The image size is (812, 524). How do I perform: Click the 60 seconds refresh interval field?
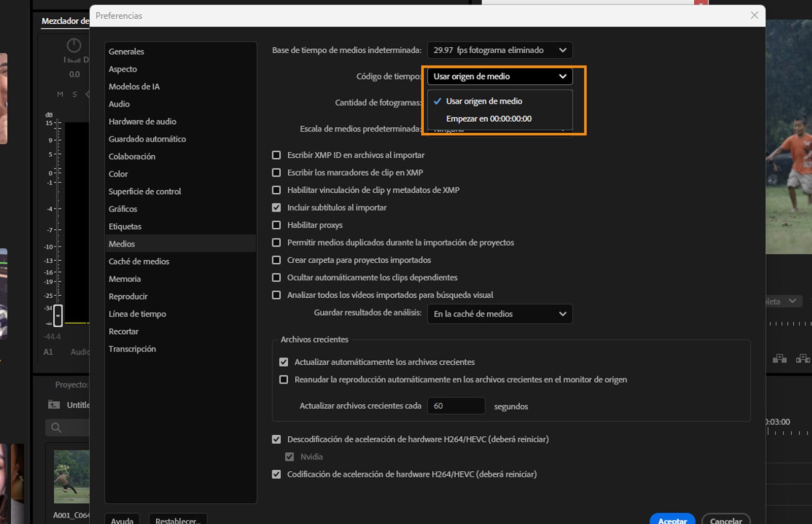coord(456,405)
